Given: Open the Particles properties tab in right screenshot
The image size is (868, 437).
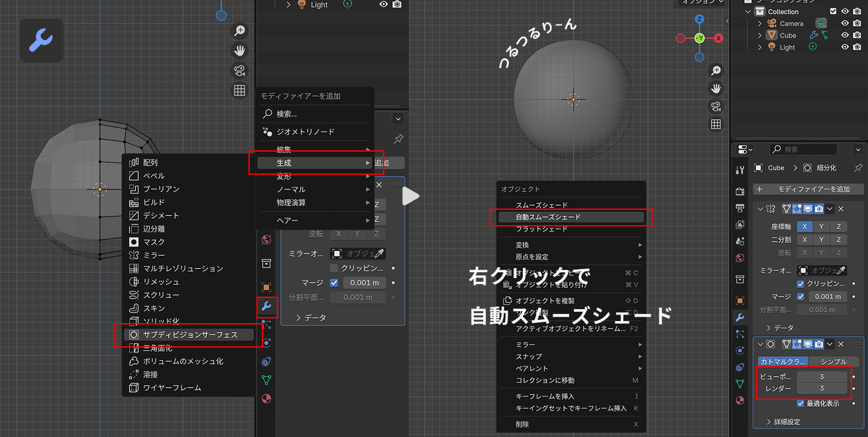Looking at the screenshot, I should 740,334.
